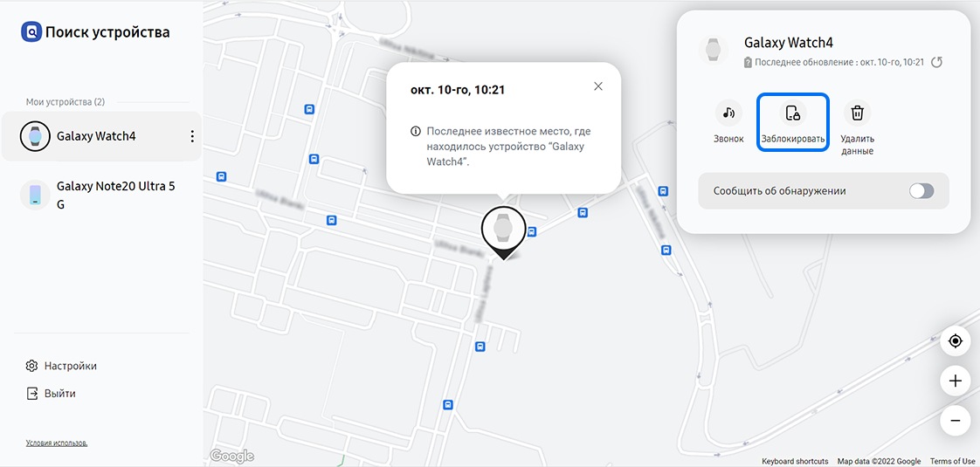Viewport: 980px width, 467px height.
Task: Click the Galaxy Watch4 icon in details panel
Action: pos(713,50)
